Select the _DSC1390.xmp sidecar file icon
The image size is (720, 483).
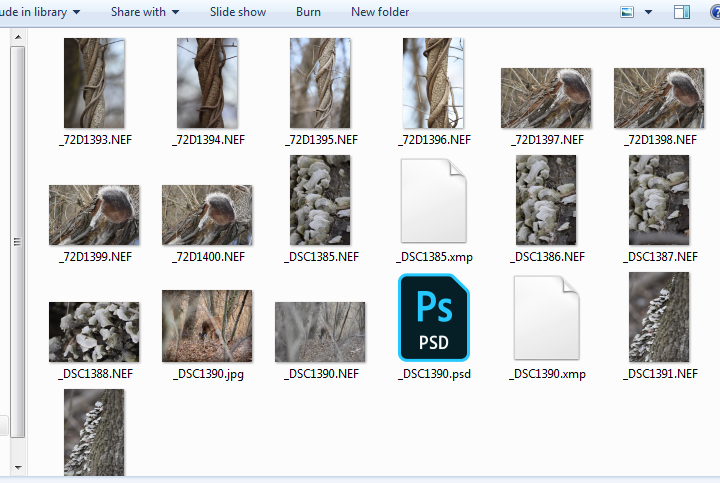tap(546, 317)
